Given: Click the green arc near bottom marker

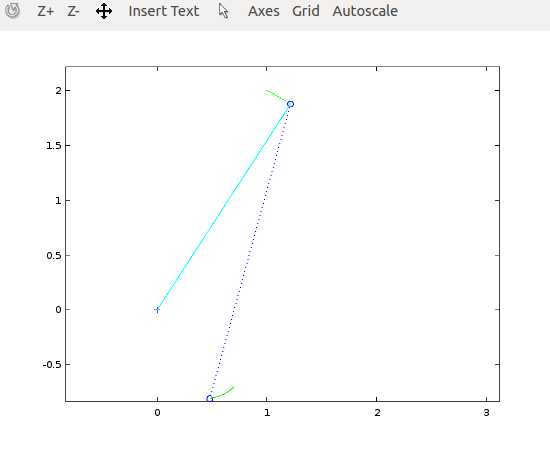Looking at the screenshot, I should pyautogui.click(x=223, y=394).
